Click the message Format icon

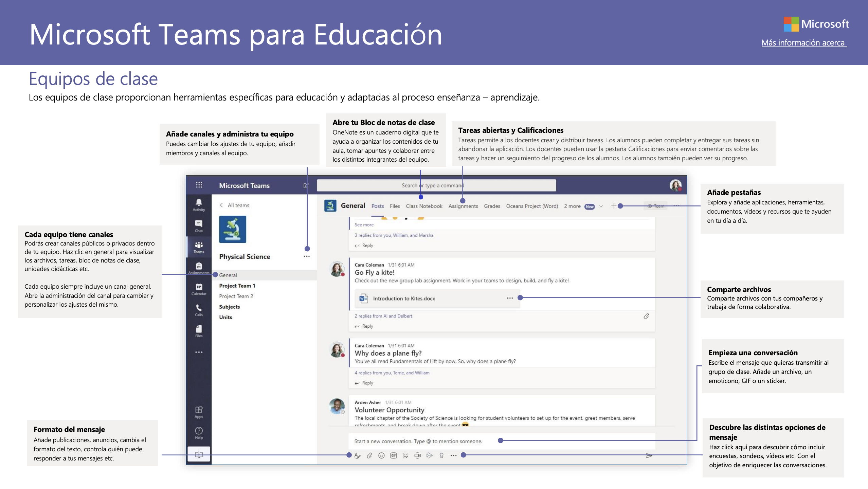point(357,456)
